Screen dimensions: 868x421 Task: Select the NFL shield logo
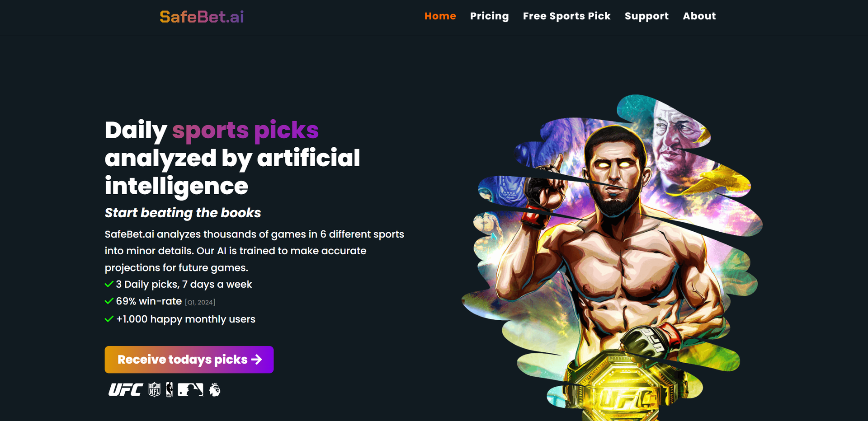tap(155, 389)
